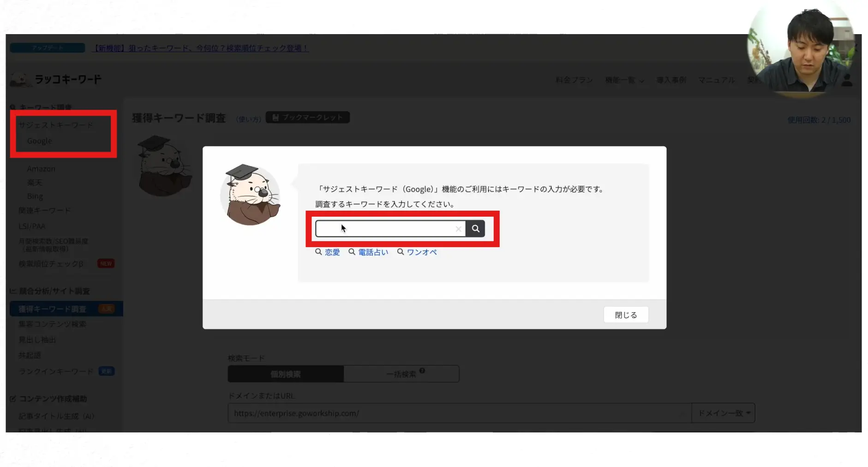Click the otter professor avatar in dialog
868x467 pixels.
tap(251, 195)
